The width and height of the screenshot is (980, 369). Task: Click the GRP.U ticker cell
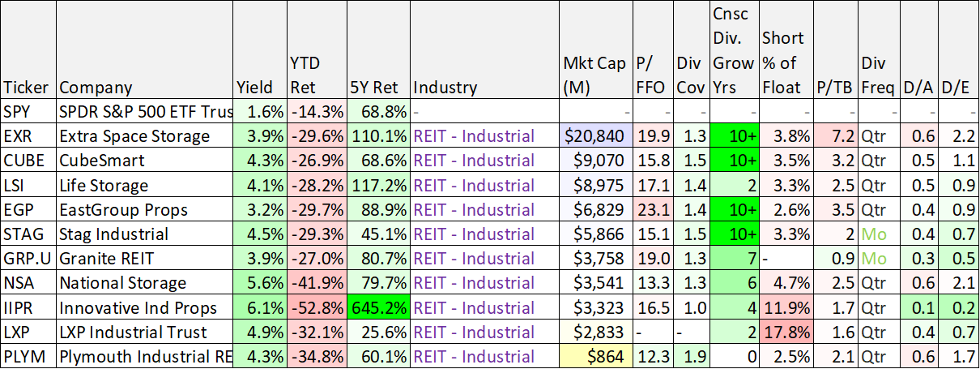(x=28, y=258)
